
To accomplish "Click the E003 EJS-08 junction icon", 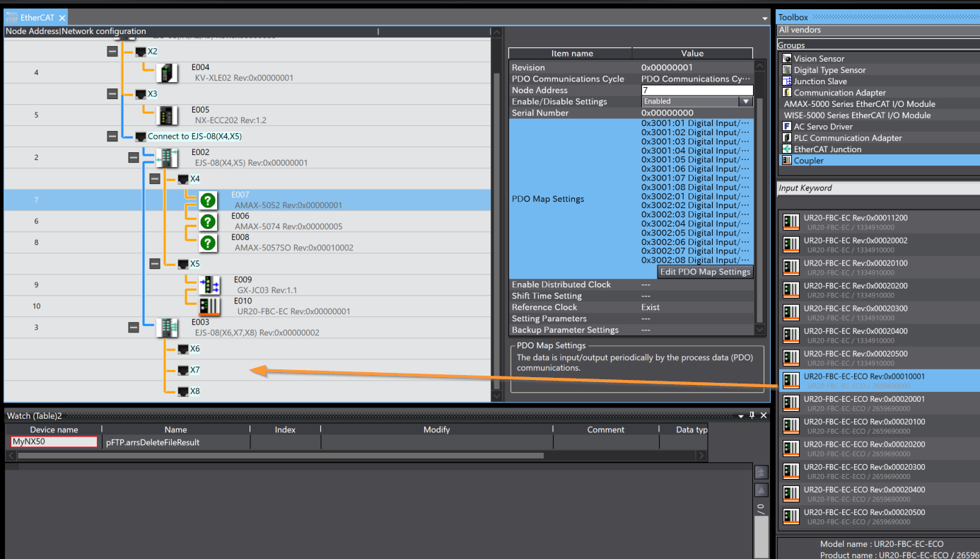I will click(167, 328).
